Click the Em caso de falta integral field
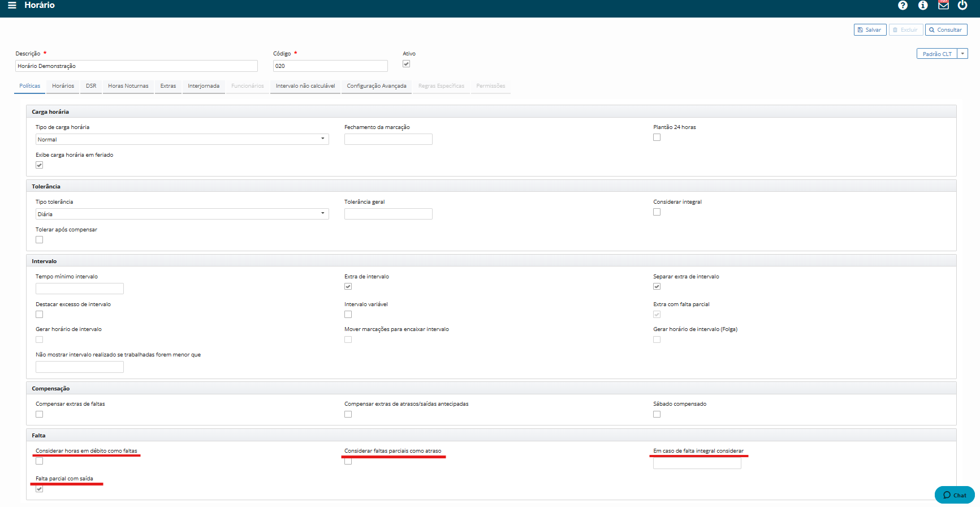This screenshot has width=980, height=507. [697, 463]
